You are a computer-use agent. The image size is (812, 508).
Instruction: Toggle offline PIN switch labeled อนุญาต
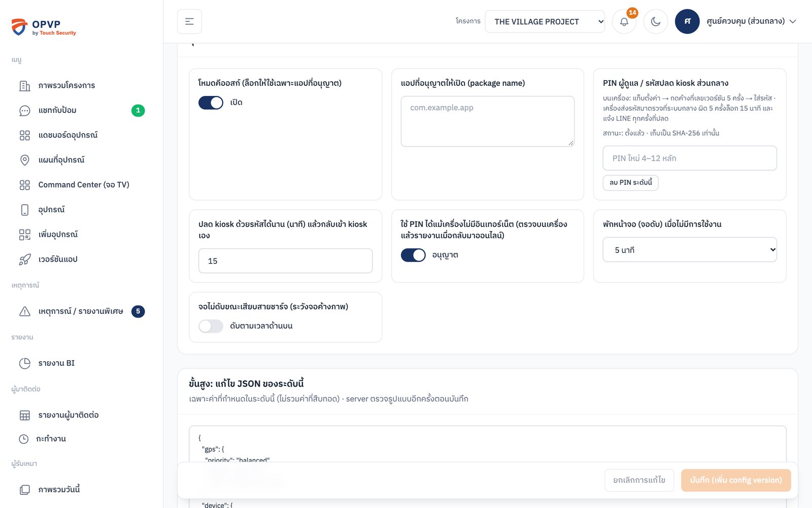413,255
